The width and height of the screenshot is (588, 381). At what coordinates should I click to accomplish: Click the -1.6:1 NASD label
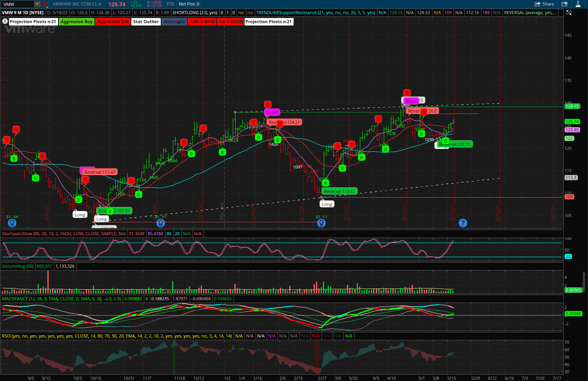coord(230,22)
